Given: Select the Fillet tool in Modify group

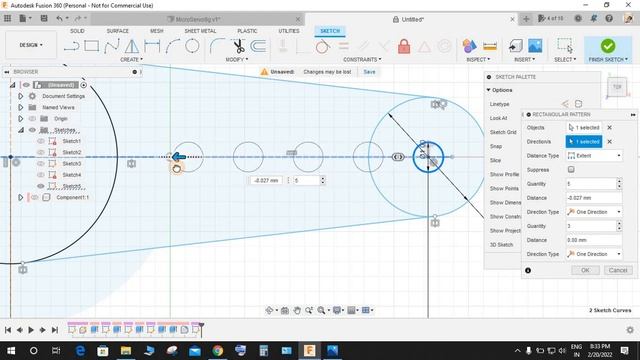Looking at the screenshot, I should pyautogui.click(x=217, y=46).
